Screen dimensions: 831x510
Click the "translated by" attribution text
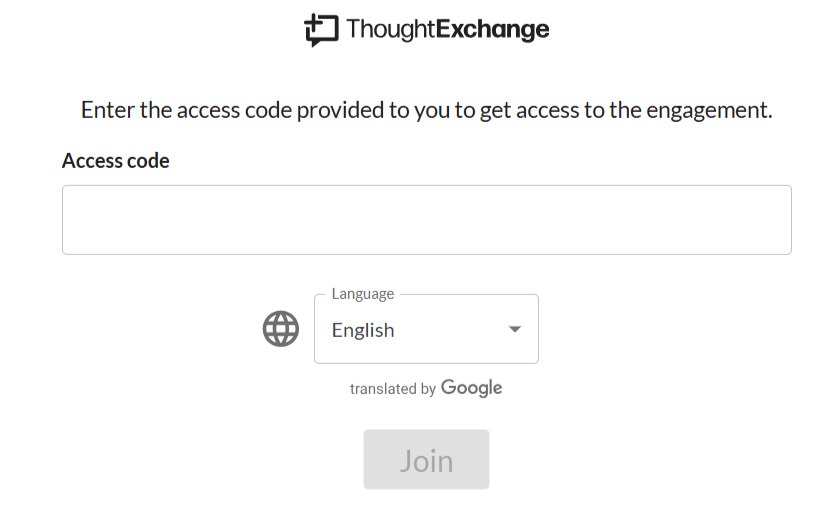393,389
